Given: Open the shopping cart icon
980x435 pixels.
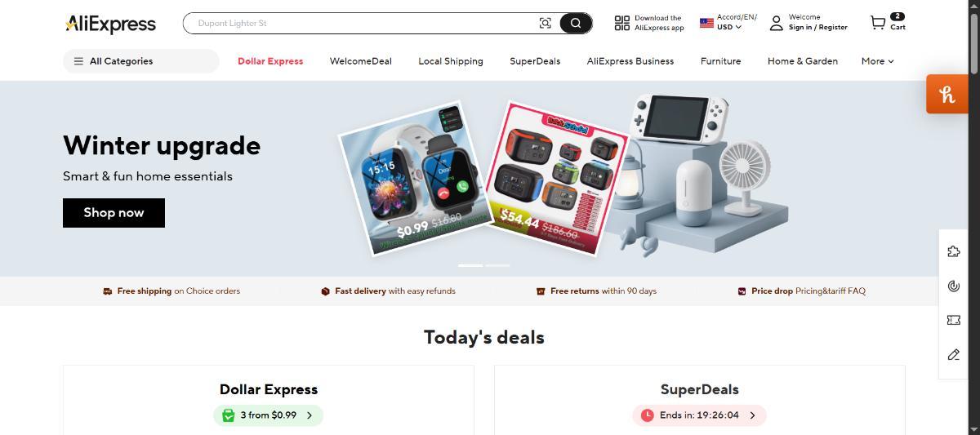Looking at the screenshot, I should (878, 23).
